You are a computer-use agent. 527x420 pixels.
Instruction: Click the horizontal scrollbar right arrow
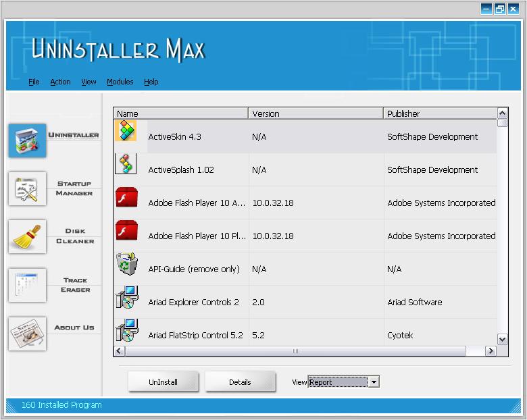coord(491,350)
